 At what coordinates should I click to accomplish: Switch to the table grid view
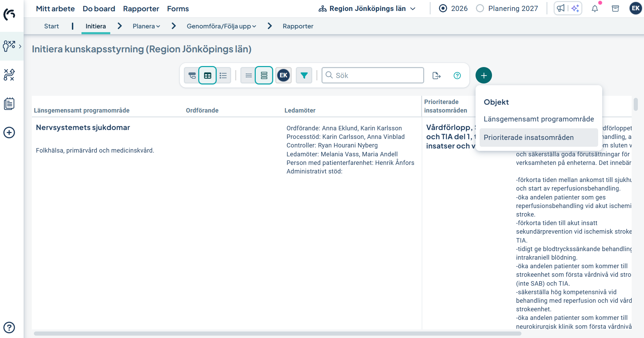coord(207,76)
